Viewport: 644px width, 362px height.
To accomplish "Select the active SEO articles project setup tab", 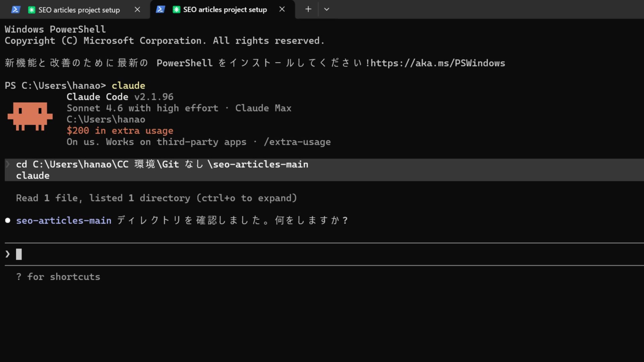I will click(x=224, y=10).
